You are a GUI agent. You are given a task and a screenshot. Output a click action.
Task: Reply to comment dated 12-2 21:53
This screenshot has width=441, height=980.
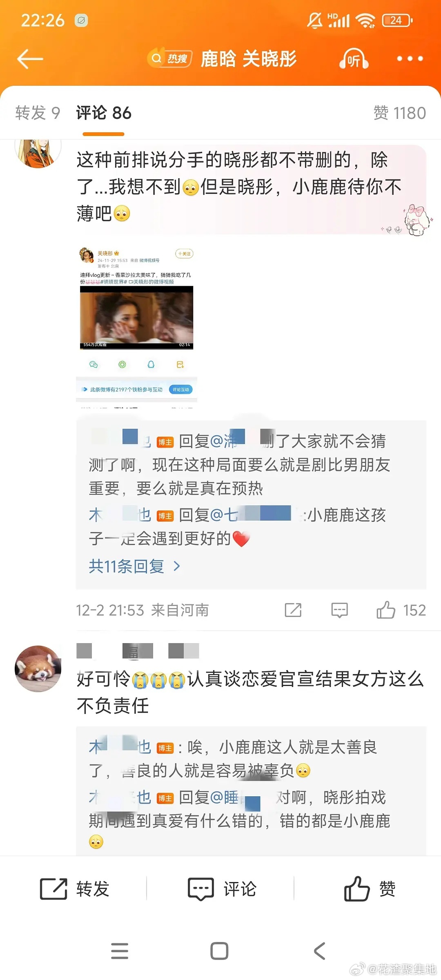pos(339,610)
